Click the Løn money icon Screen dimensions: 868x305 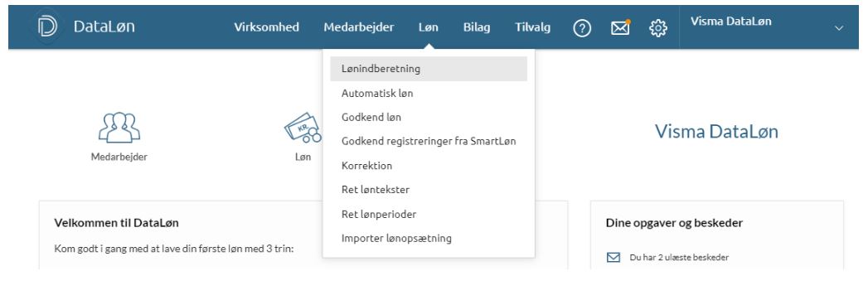pyautogui.click(x=303, y=128)
